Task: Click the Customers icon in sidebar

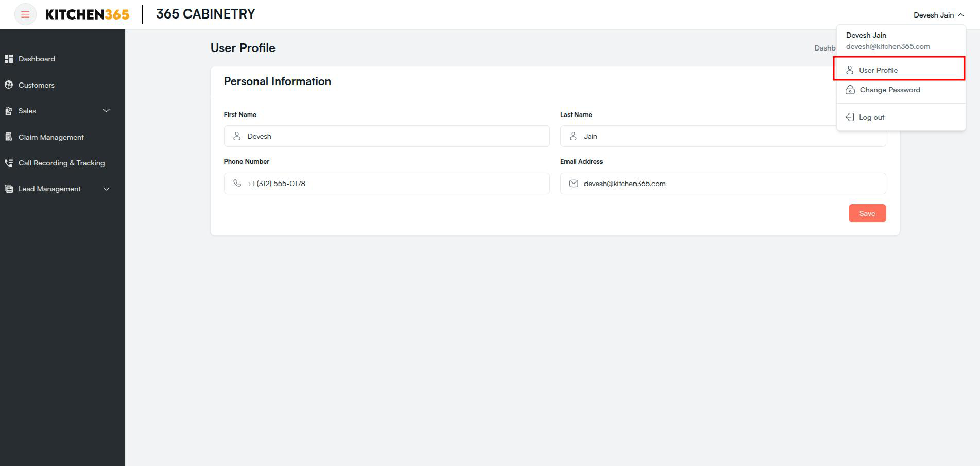Action: (9, 85)
